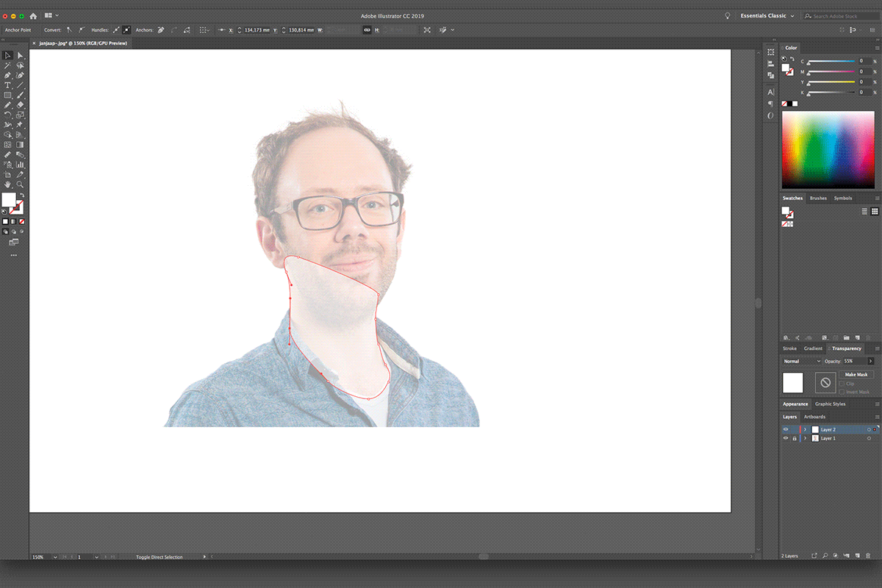Click the Make Mask button
This screenshot has height=588, width=882.
856,375
